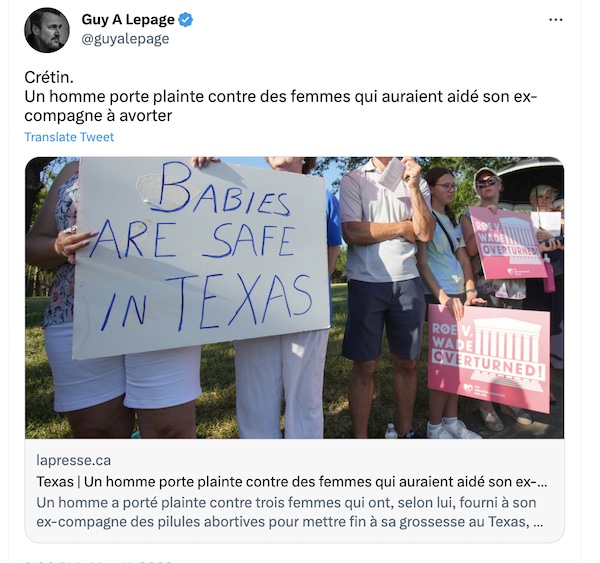
Task: Open Guy A Lepage's profile avatar
Action: (47, 30)
